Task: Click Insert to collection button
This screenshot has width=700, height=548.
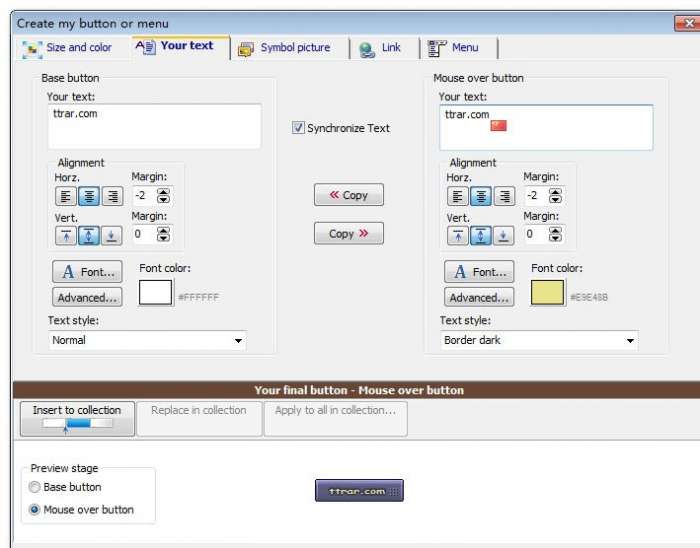Action: [77, 419]
